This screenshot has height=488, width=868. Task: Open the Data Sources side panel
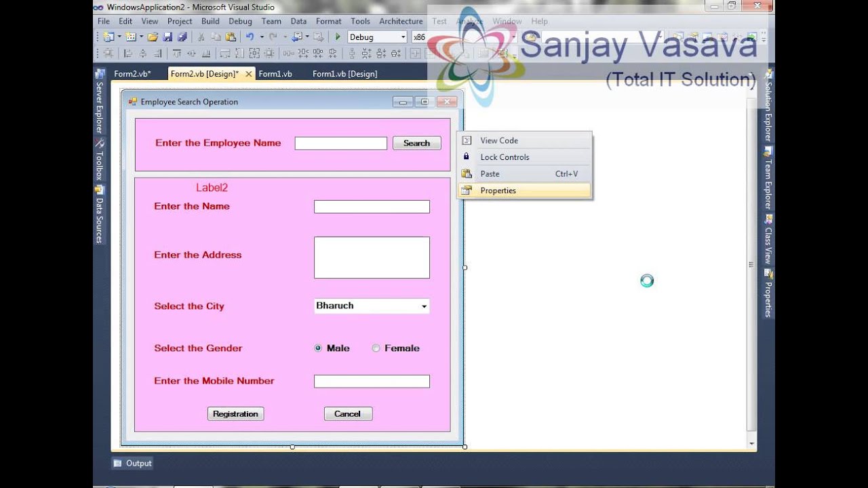click(x=99, y=215)
